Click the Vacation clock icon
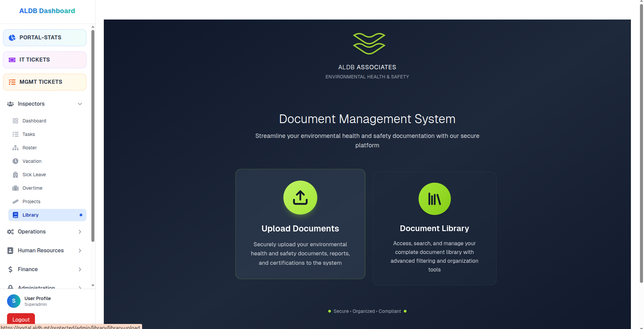This screenshot has height=329, width=644. point(15,161)
